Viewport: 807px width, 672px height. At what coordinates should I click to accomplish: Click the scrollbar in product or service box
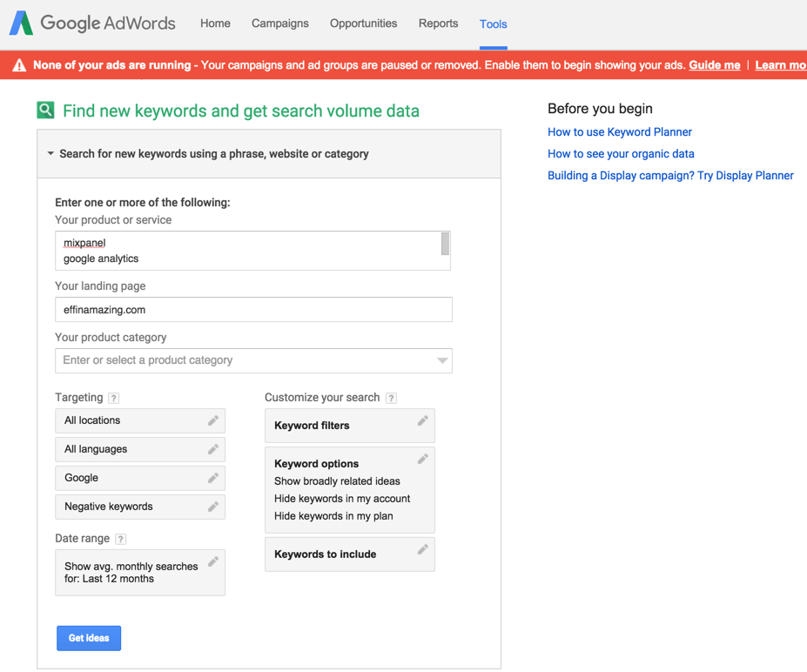coord(445,244)
